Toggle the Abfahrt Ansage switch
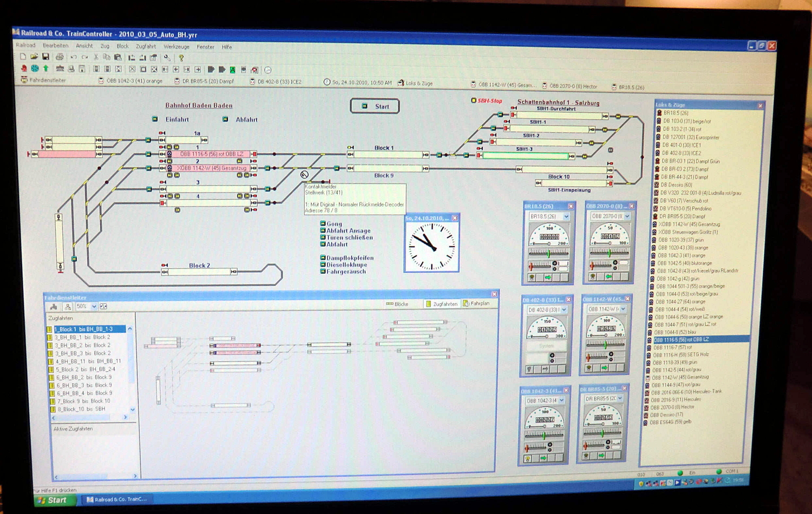 tap(323, 230)
